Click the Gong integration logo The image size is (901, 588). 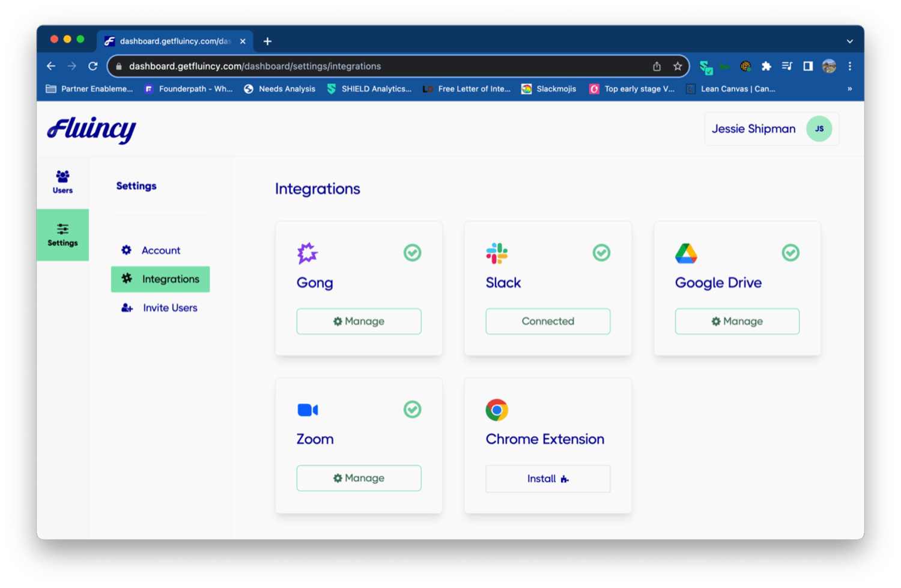[x=307, y=253]
